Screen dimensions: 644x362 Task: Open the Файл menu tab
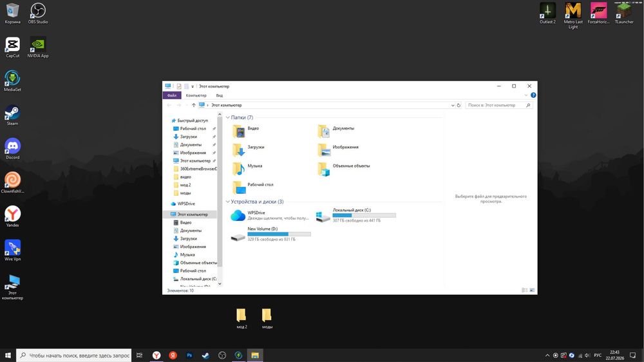pos(172,95)
